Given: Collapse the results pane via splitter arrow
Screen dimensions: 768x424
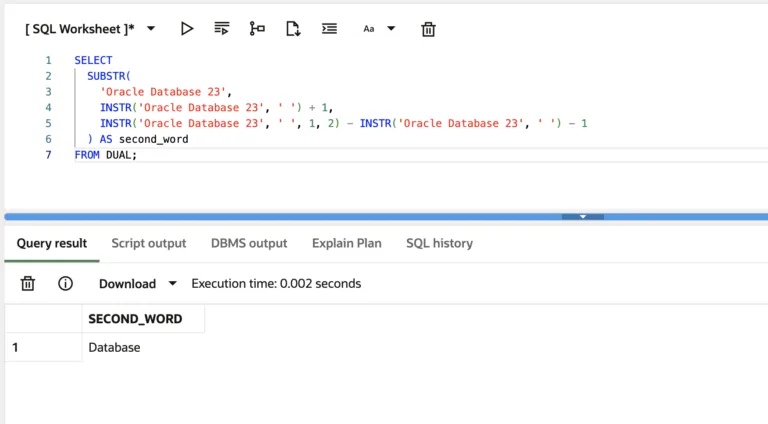Looking at the screenshot, I should coord(583,216).
